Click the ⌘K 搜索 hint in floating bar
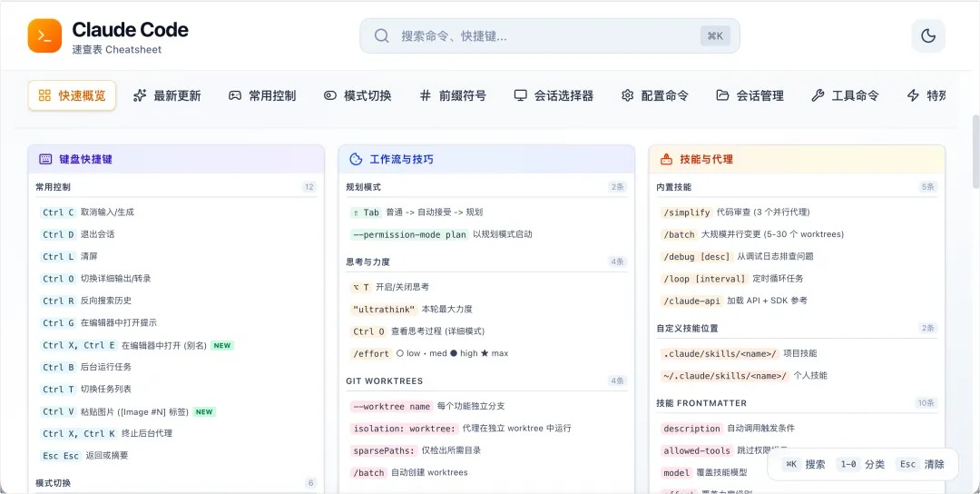 (x=804, y=465)
